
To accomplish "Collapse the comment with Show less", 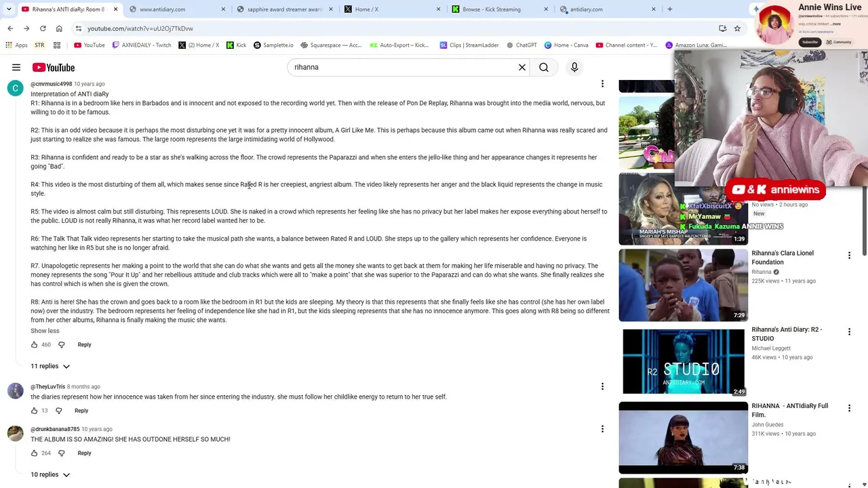I will 45,331.
